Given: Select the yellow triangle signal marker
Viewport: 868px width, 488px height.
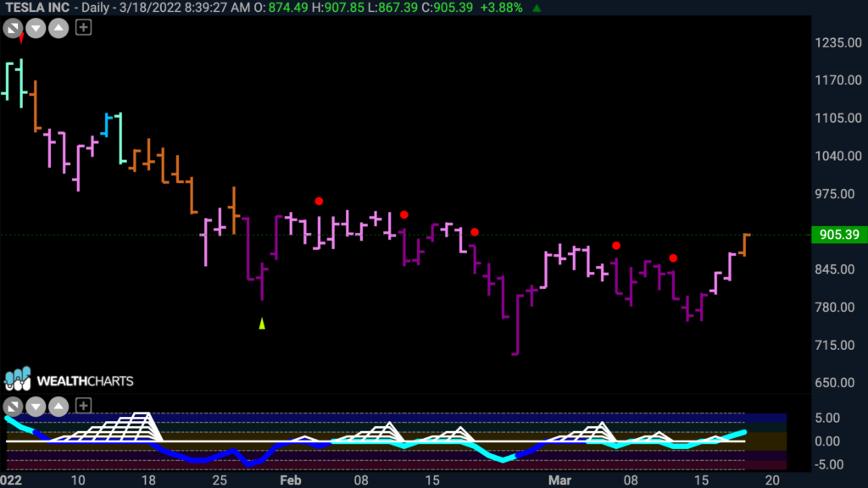Looking at the screenshot, I should pyautogui.click(x=262, y=323).
